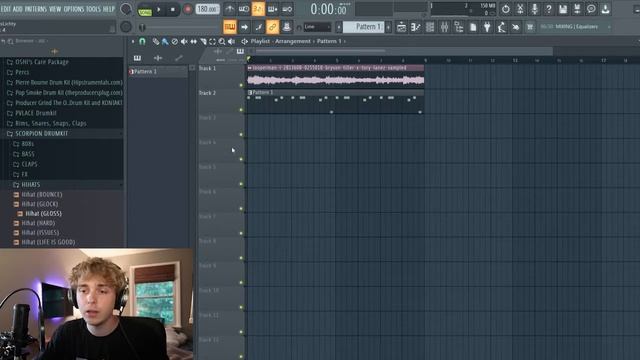
Task: Click the tempo field showing 180
Action: 207,9
